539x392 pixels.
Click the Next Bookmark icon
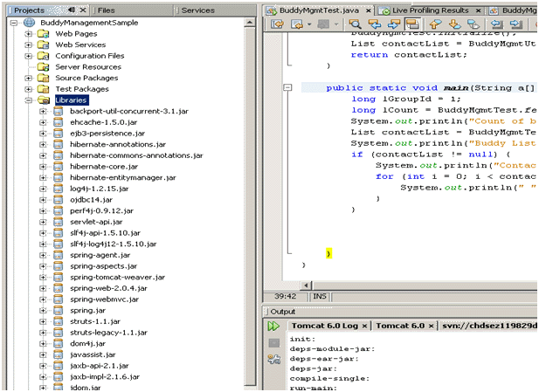pyautogui.click(x=455, y=24)
